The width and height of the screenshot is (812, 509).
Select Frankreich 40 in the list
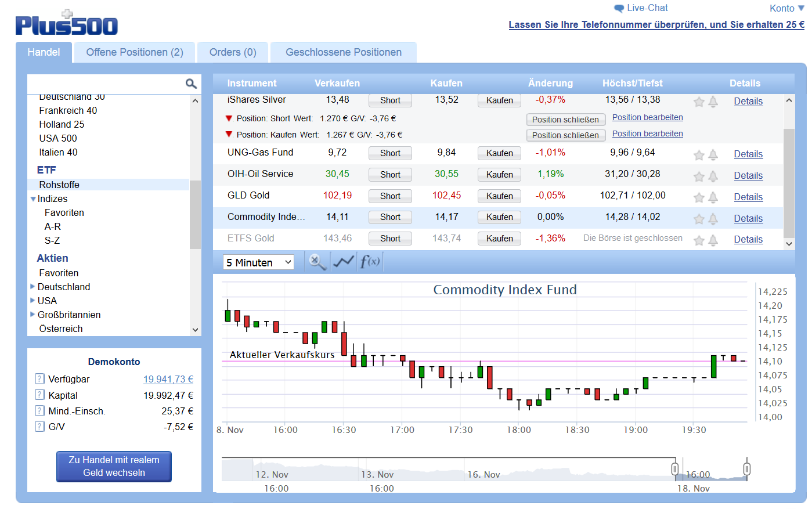click(x=68, y=110)
